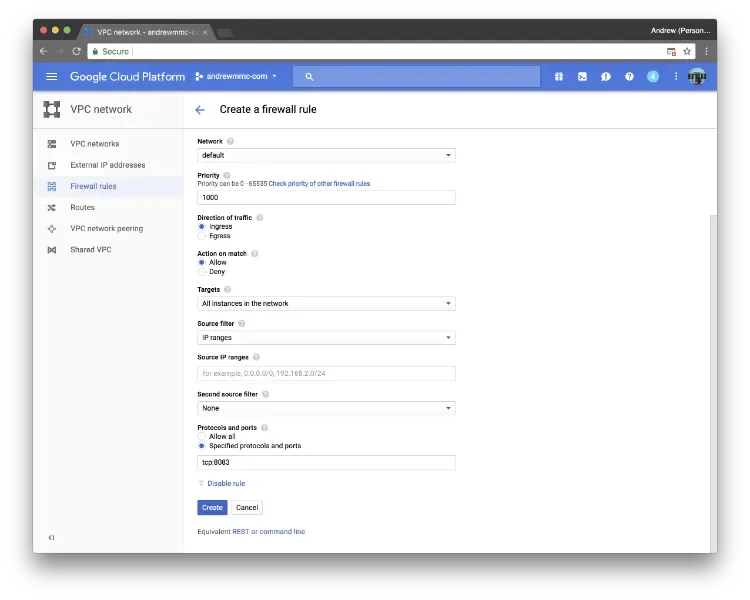
Task: Open Check priority of other firewall rules link
Action: 319,184
